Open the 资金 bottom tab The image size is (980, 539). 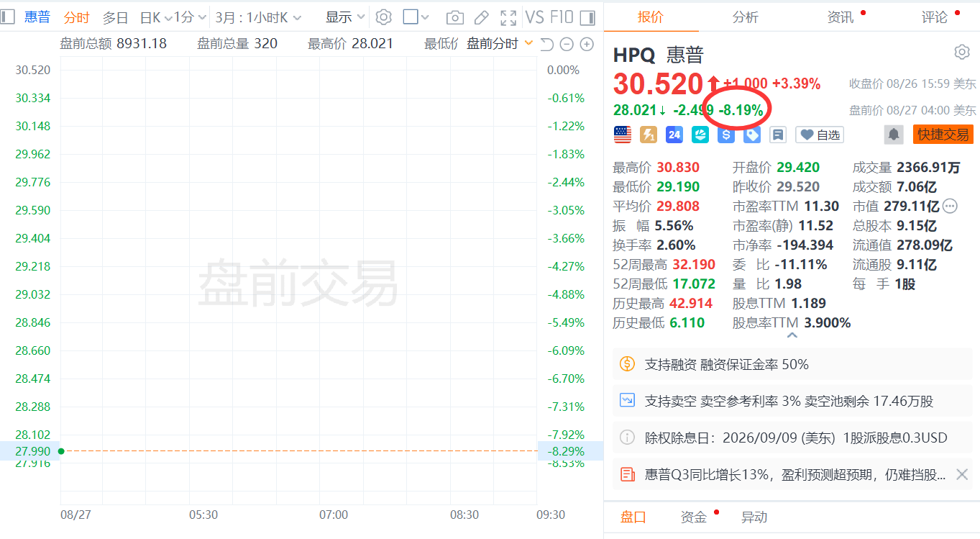tap(694, 517)
